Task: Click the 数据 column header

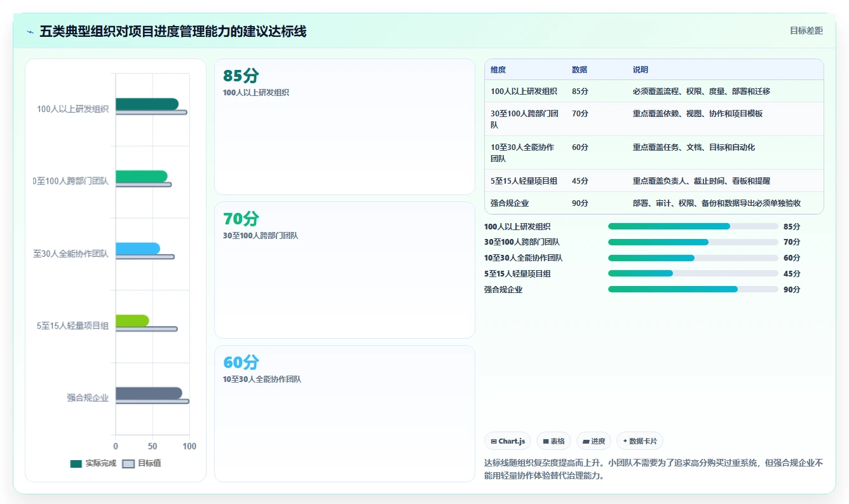Action: click(580, 70)
